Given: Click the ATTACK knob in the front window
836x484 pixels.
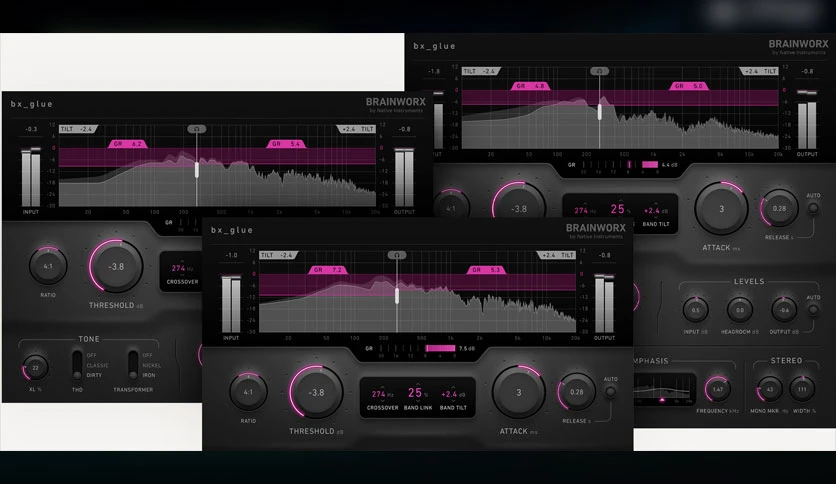Looking at the screenshot, I should tap(519, 392).
